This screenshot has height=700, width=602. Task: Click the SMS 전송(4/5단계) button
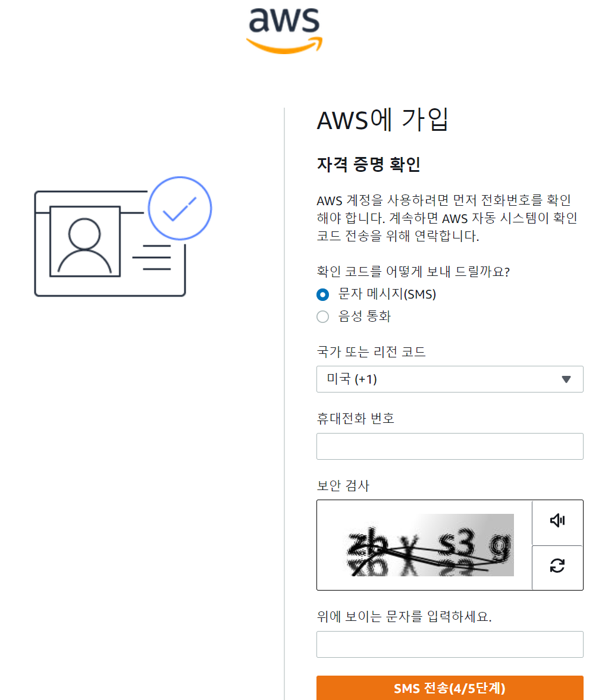tap(450, 688)
